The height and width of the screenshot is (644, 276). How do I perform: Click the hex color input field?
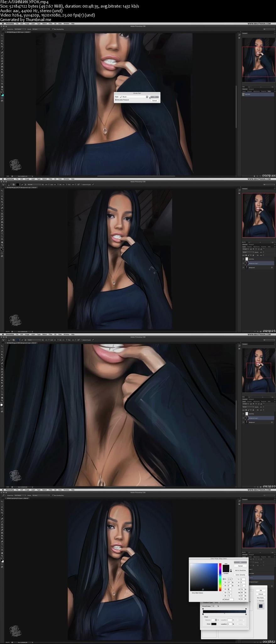coord(229,599)
